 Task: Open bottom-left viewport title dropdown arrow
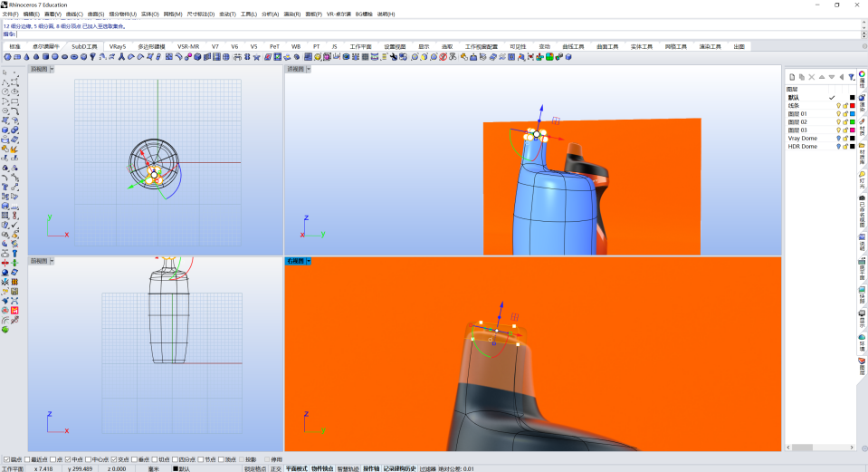click(x=52, y=261)
